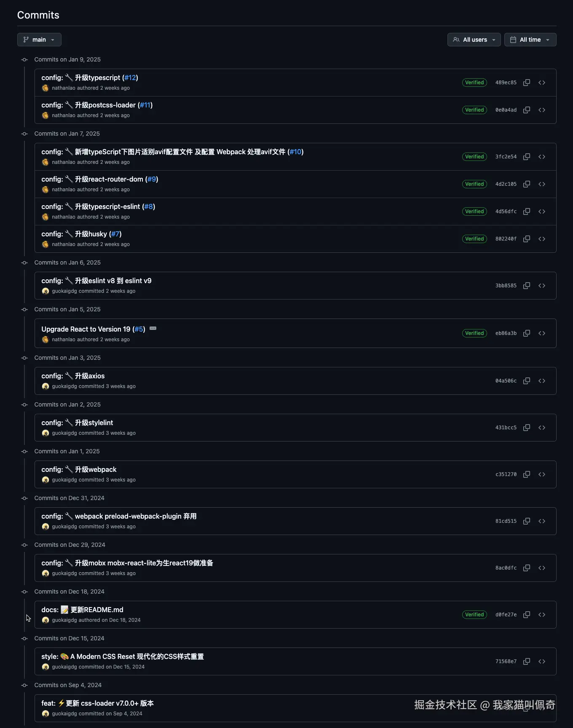573x728 pixels.
Task: Open the All time date filter
Action: (530, 40)
